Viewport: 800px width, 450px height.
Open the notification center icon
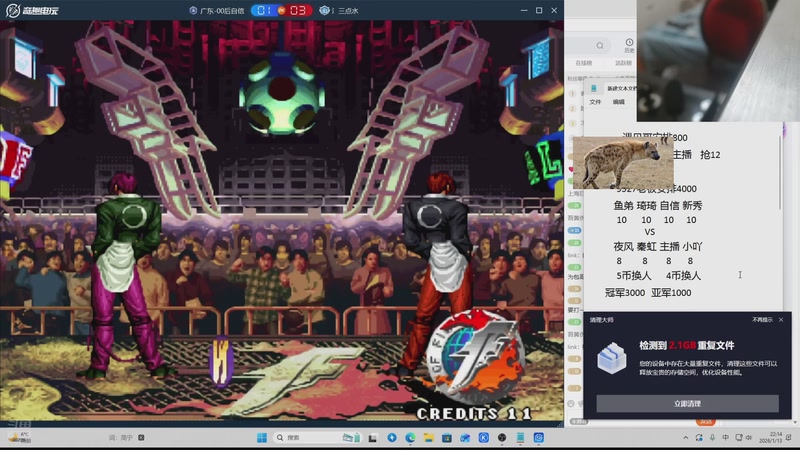(789, 438)
